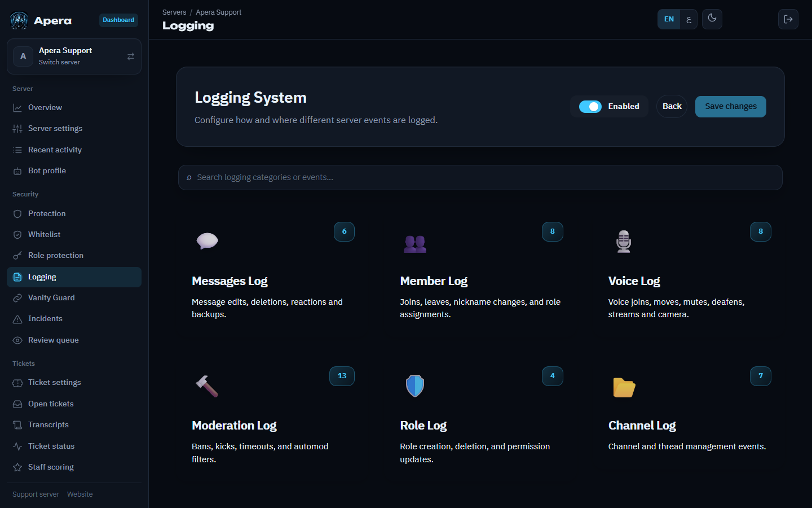Click the Role Log heading
The image size is (812, 508).
423,426
